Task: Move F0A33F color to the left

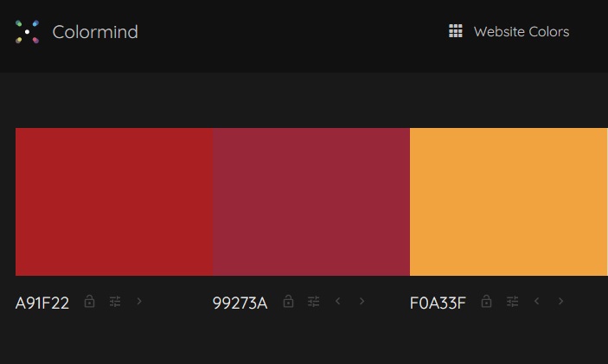Action: (x=537, y=301)
